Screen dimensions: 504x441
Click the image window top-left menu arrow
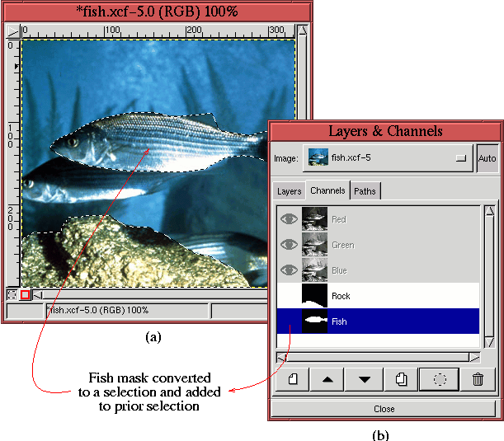point(12,31)
